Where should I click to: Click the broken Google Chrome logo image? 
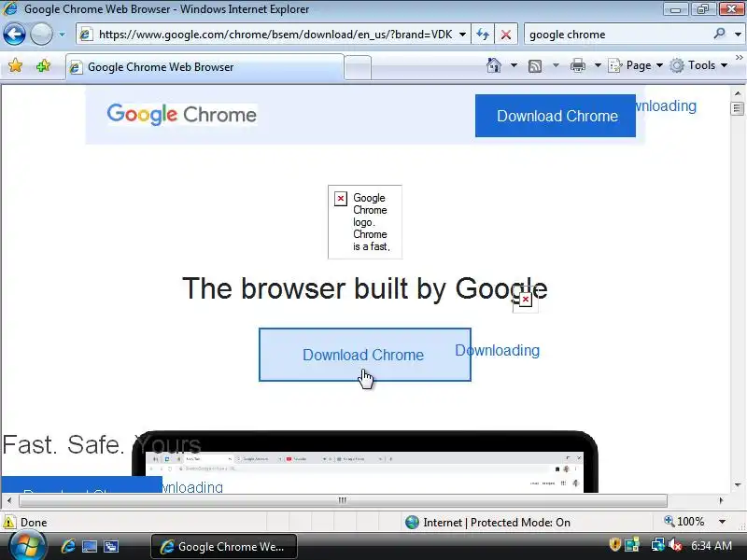pyautogui.click(x=365, y=222)
